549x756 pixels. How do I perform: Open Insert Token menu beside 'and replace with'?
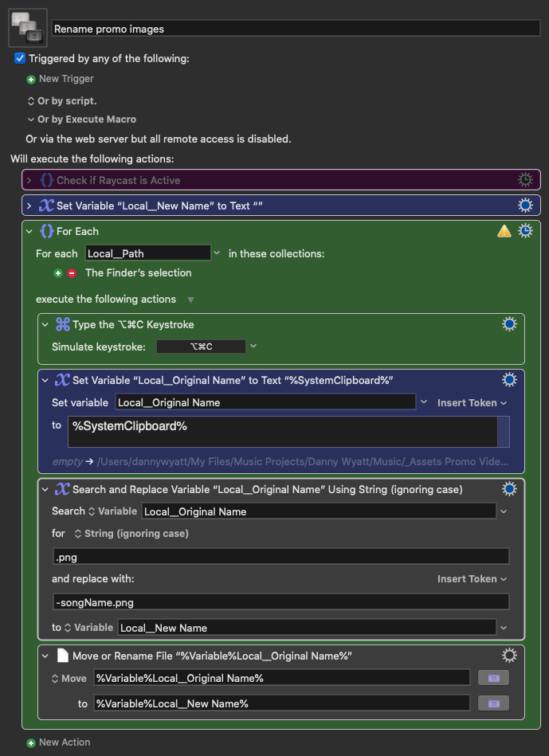472,578
